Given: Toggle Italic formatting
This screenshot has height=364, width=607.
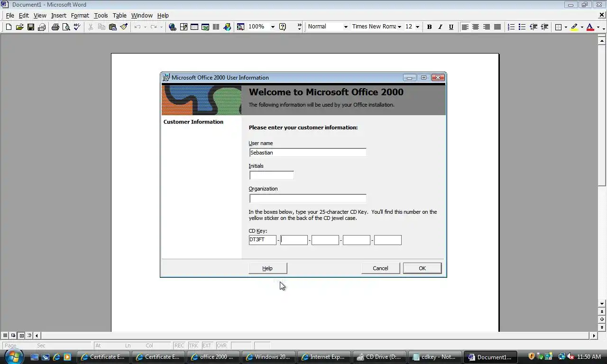Looking at the screenshot, I should coord(440,27).
